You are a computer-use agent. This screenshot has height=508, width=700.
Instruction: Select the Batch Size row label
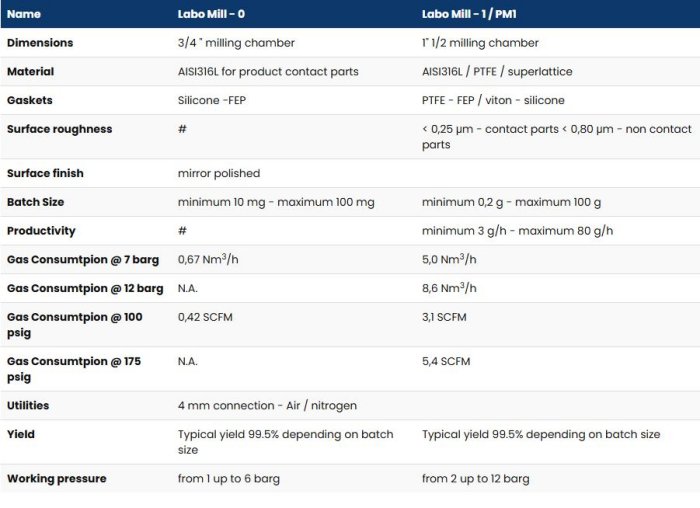click(35, 202)
